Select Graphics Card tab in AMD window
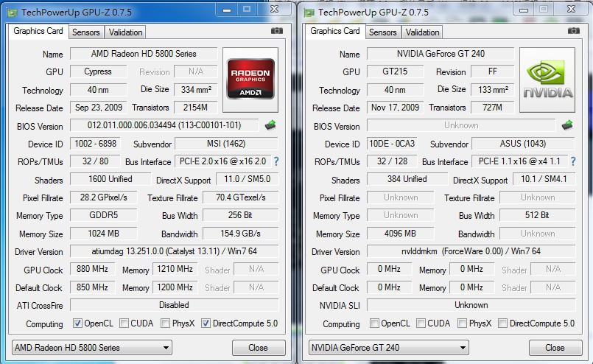 38,31
